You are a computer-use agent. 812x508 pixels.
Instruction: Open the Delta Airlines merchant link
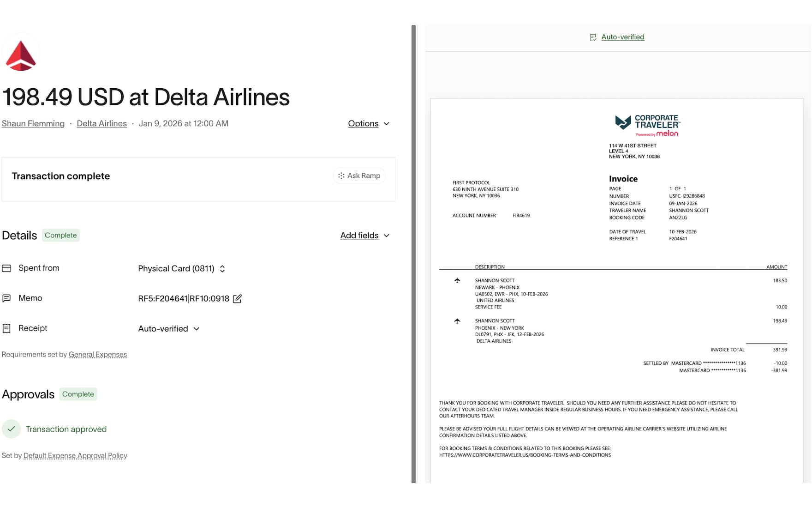[101, 124]
